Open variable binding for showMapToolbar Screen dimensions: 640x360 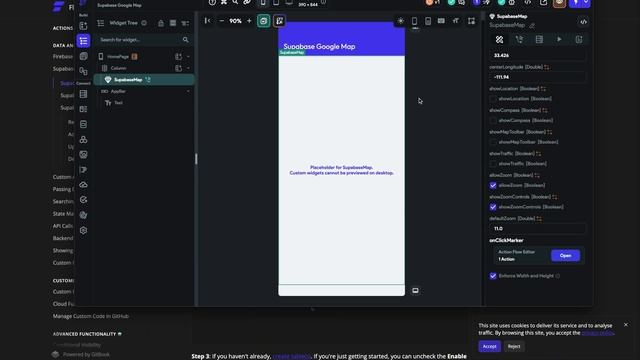click(x=550, y=132)
